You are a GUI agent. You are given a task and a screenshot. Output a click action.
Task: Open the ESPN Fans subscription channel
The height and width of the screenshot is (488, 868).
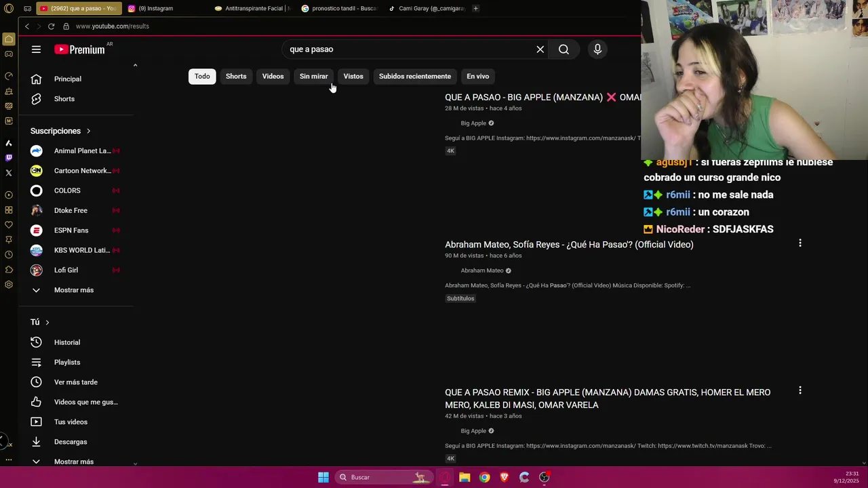(x=75, y=230)
